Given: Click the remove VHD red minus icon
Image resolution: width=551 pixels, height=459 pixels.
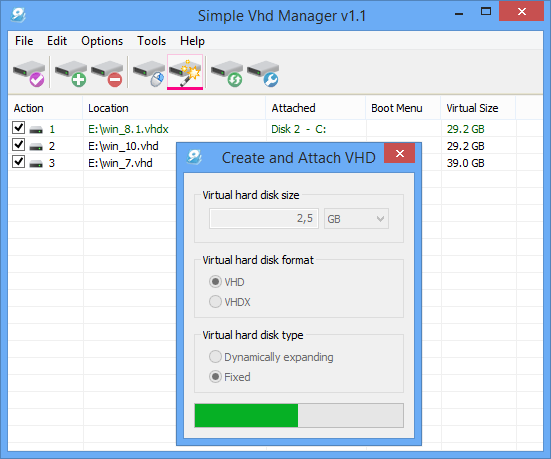Looking at the screenshot, I should pos(107,73).
